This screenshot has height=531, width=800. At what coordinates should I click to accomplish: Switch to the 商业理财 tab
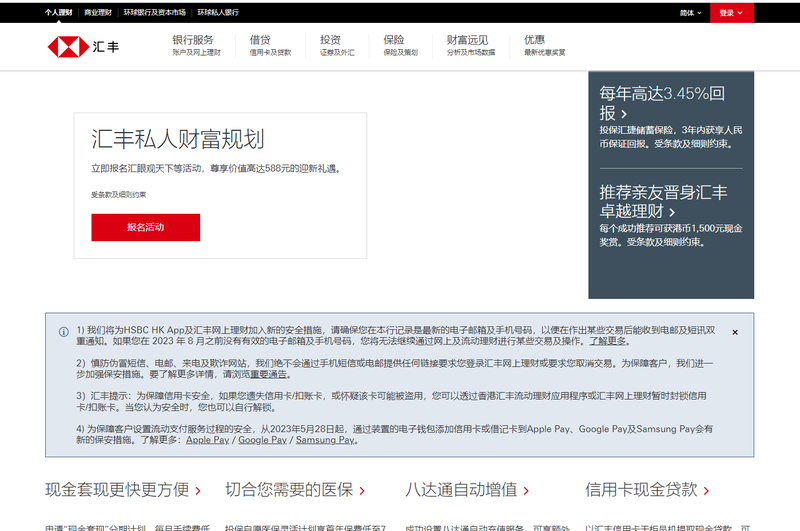[97, 12]
